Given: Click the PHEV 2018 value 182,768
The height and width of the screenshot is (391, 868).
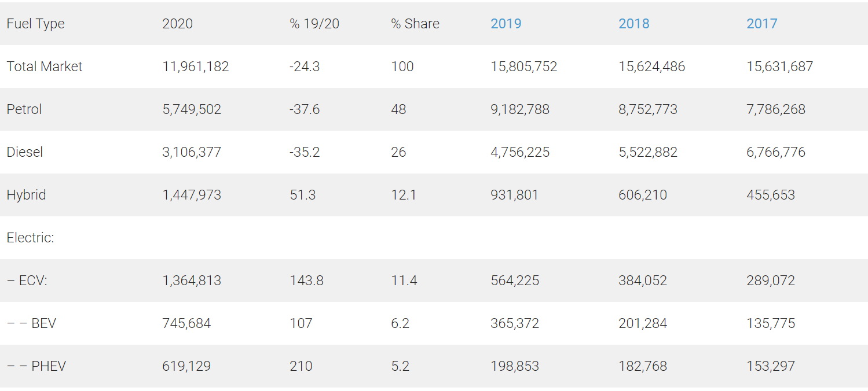Looking at the screenshot, I should click(x=642, y=366).
